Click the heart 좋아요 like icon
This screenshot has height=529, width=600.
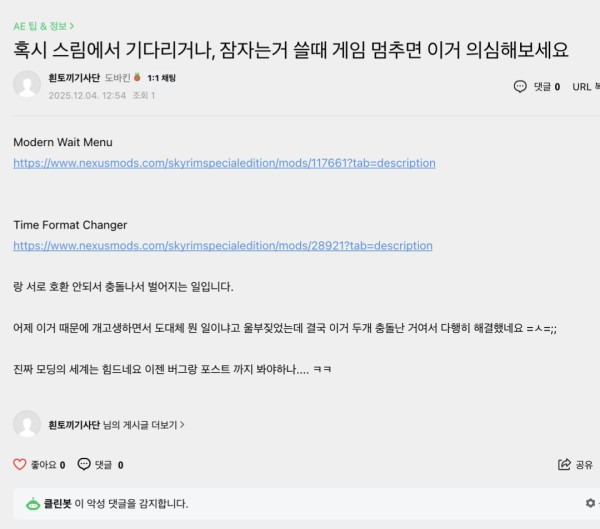pyautogui.click(x=19, y=464)
